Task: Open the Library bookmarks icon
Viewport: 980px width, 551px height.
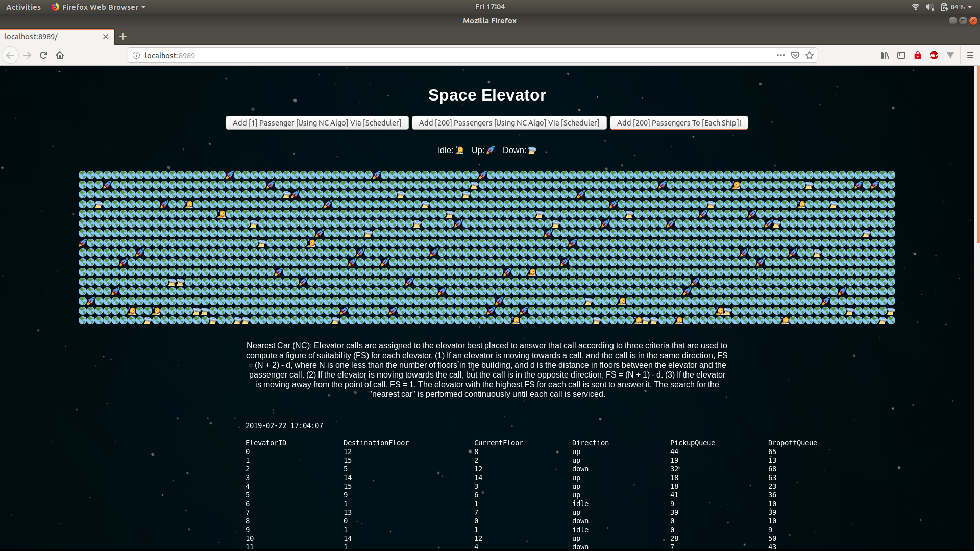Action: (885, 55)
